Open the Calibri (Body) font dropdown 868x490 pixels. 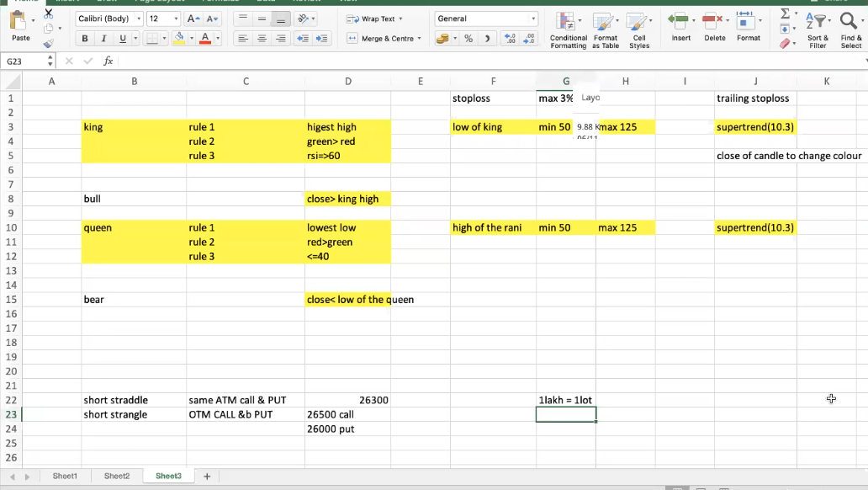point(108,19)
